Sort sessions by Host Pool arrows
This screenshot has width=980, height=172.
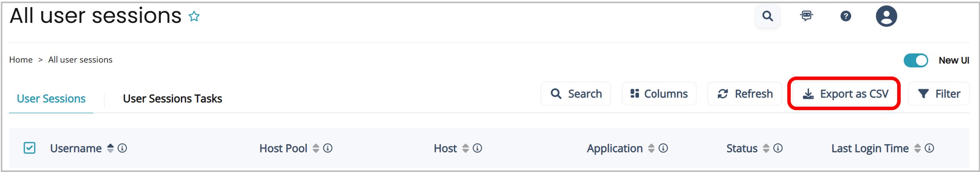click(316, 148)
